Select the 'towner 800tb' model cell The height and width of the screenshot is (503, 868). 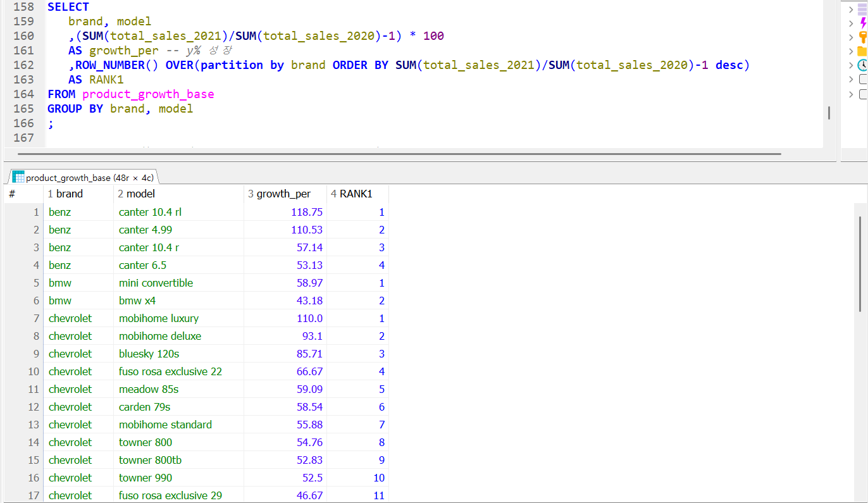point(178,460)
